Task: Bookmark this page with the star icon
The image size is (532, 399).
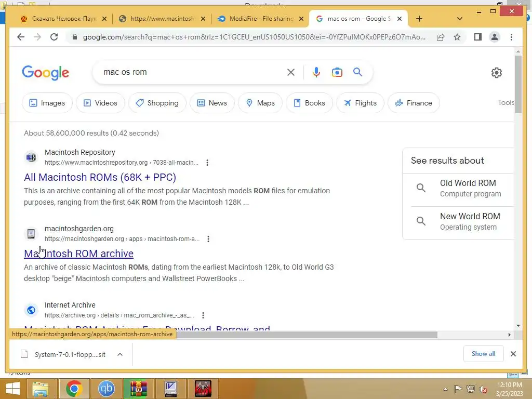Action: pyautogui.click(x=457, y=37)
